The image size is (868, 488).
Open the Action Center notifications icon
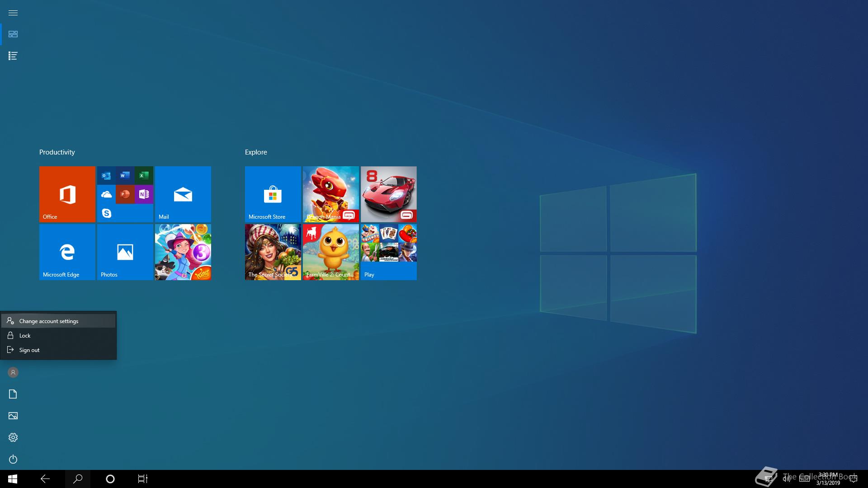pyautogui.click(x=854, y=479)
